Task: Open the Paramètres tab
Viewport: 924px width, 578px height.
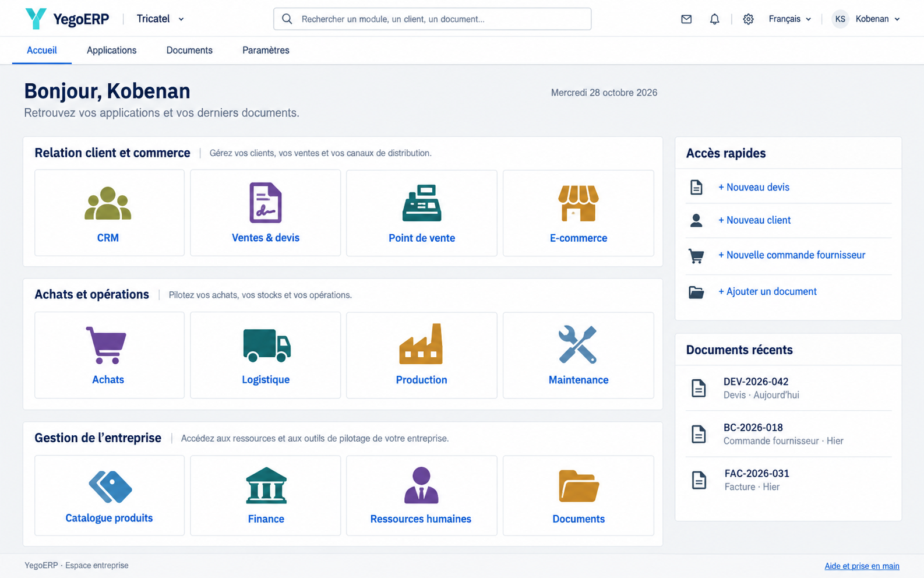Action: click(x=266, y=50)
